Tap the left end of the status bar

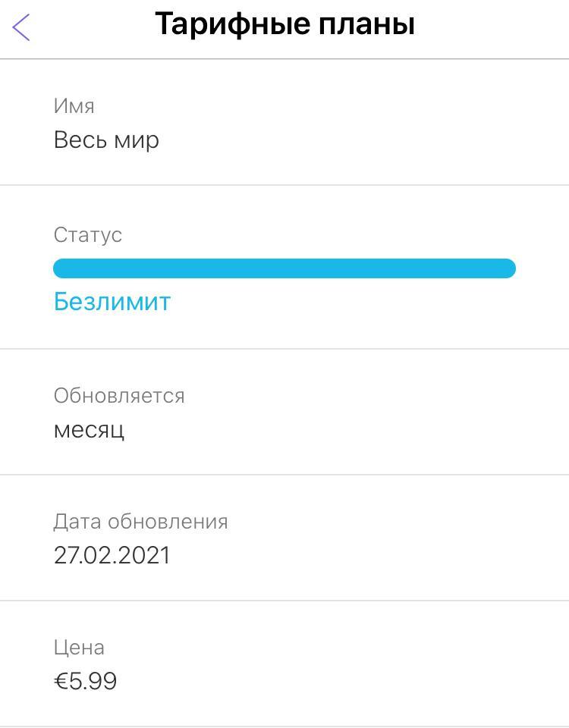click(x=62, y=268)
